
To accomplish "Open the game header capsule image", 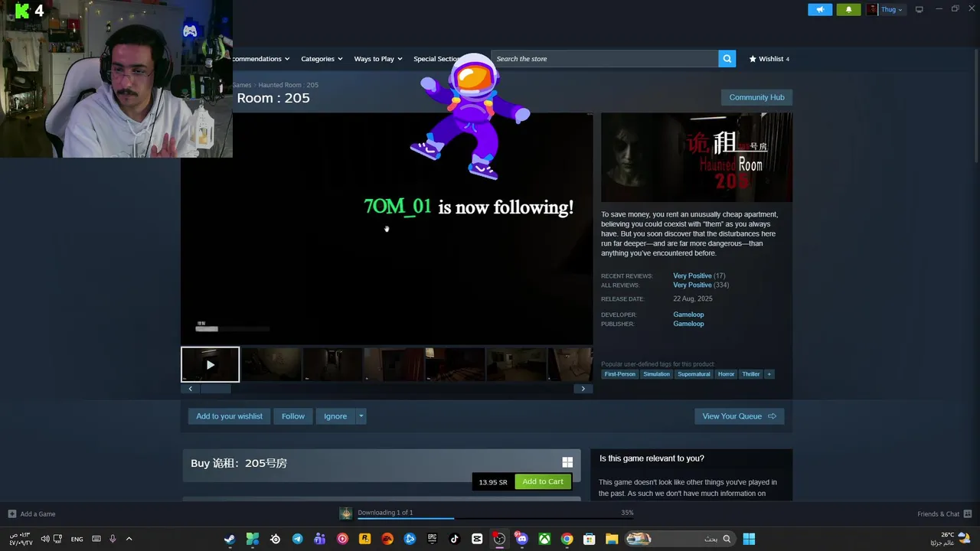I will point(697,158).
